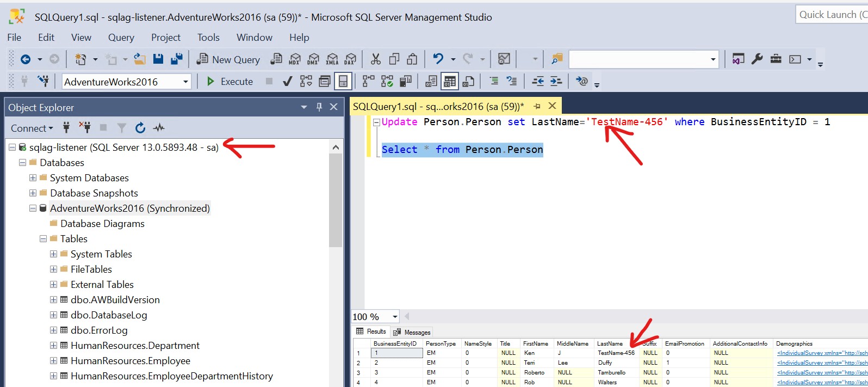
Task: Click the Parse checkmark icon
Action: tap(288, 82)
